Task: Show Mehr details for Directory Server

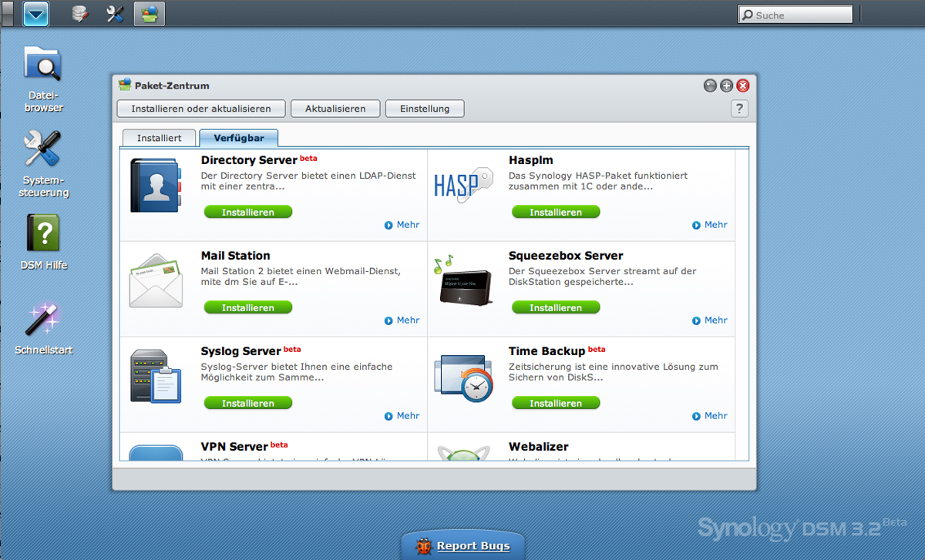Action: point(402,225)
